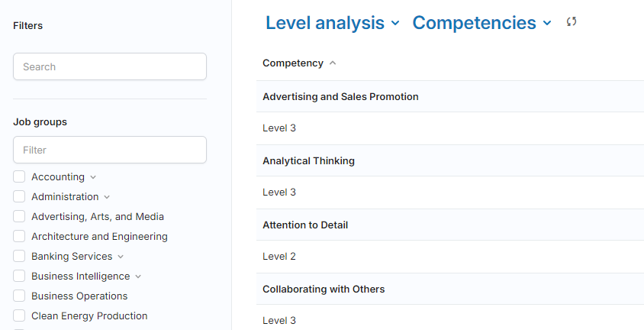Sort by the Competency column arrow
This screenshot has height=330, width=644.
pyautogui.click(x=333, y=63)
